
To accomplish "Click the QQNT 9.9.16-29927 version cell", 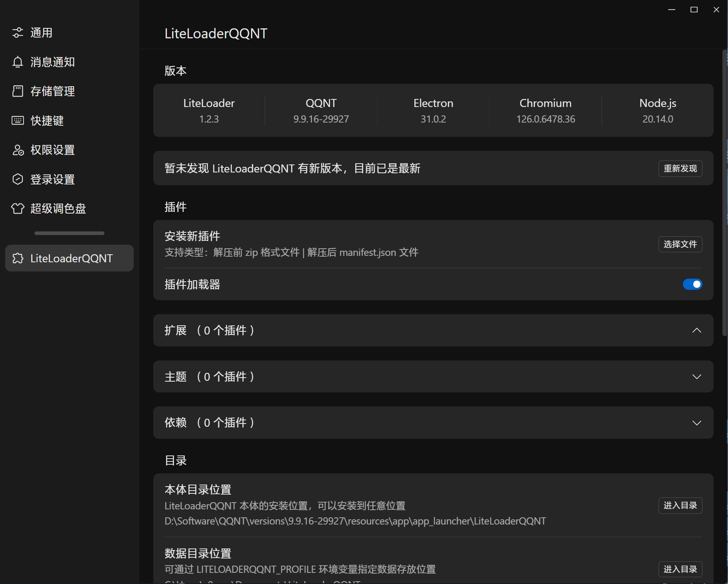I will [x=321, y=111].
